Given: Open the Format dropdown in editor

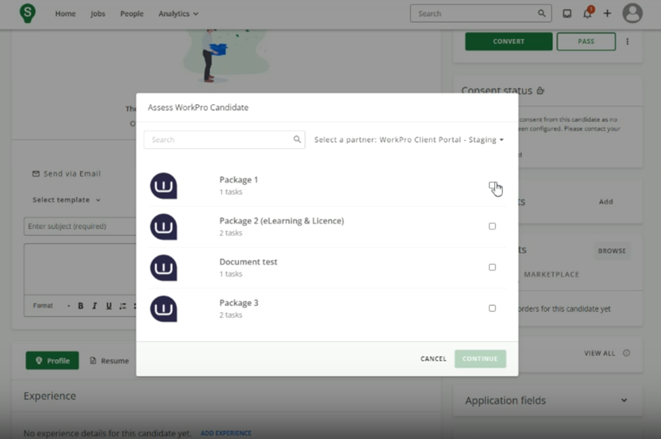Looking at the screenshot, I should pyautogui.click(x=51, y=306).
